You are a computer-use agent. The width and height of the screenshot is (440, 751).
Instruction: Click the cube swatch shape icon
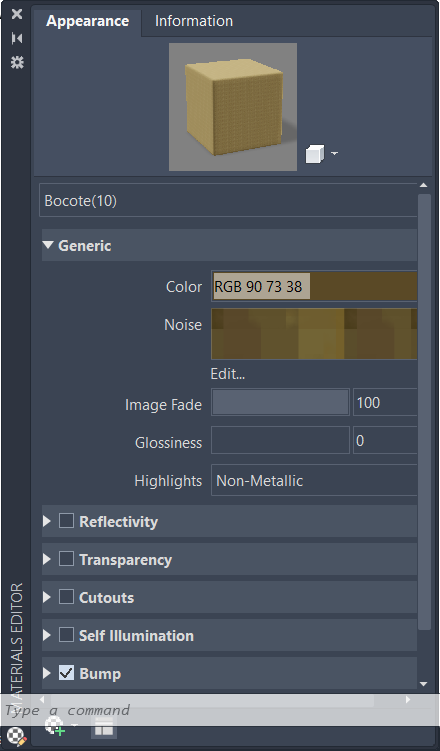[x=315, y=154]
